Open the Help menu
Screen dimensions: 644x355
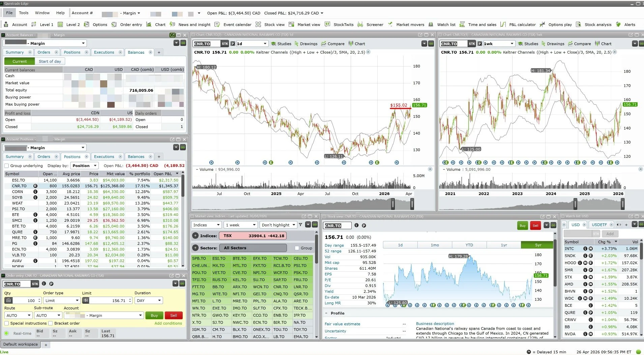point(60,13)
